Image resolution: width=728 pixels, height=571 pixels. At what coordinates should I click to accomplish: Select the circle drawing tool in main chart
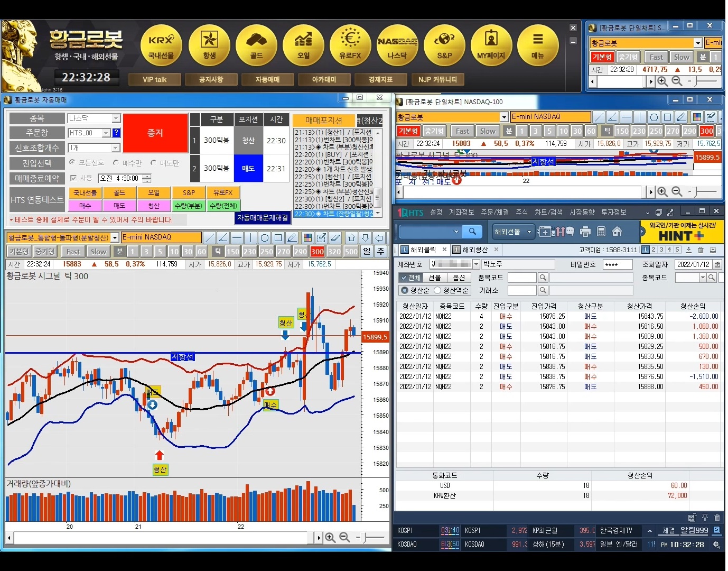coord(264,237)
